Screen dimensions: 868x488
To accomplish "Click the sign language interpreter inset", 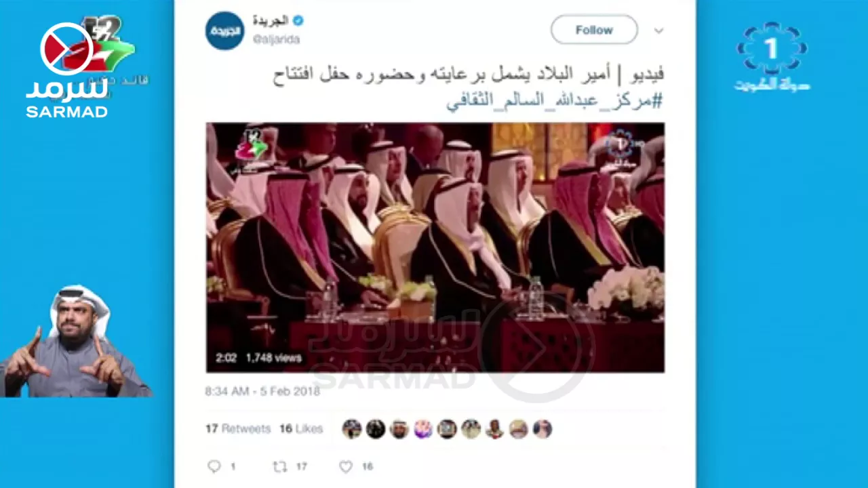I will 75,341.
